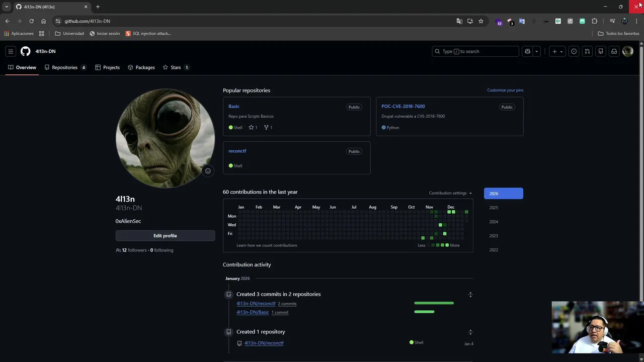Image resolution: width=644 pixels, height=362 pixels.
Task: Open the browser Extensions puzzle icon
Action: [x=595, y=21]
